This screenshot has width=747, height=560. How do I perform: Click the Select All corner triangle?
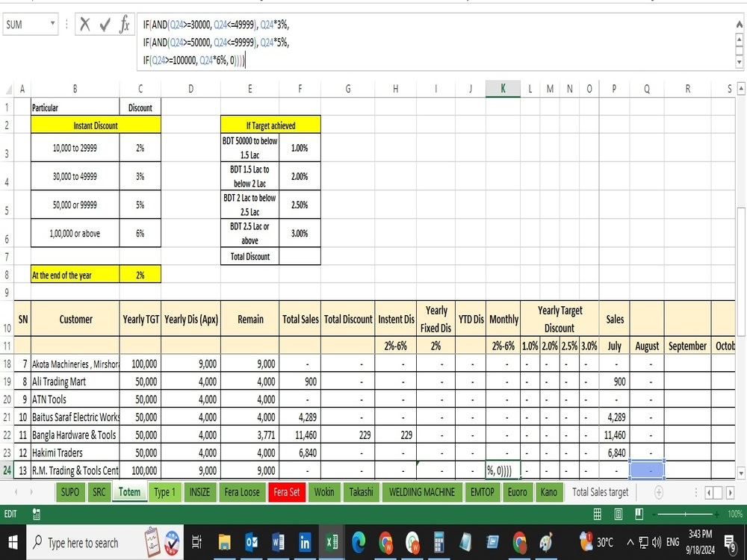(x=8, y=89)
